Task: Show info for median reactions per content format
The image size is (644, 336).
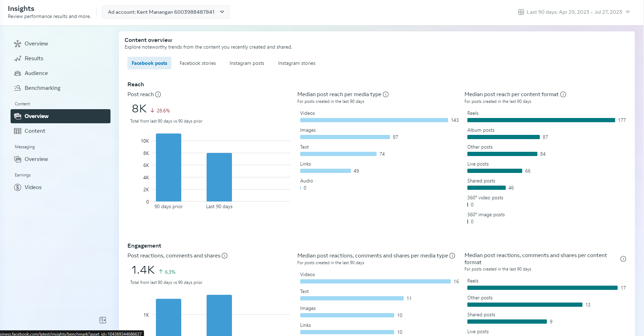Action: [623, 259]
